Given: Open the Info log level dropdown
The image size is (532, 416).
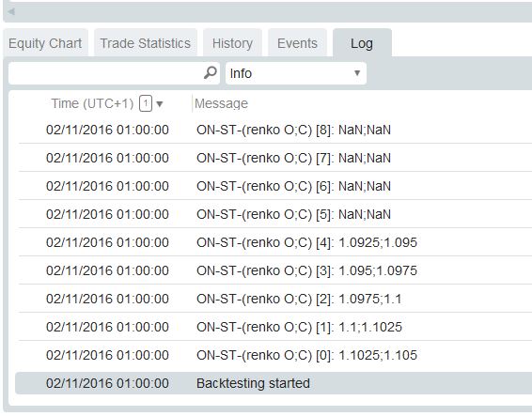Looking at the screenshot, I should point(296,73).
